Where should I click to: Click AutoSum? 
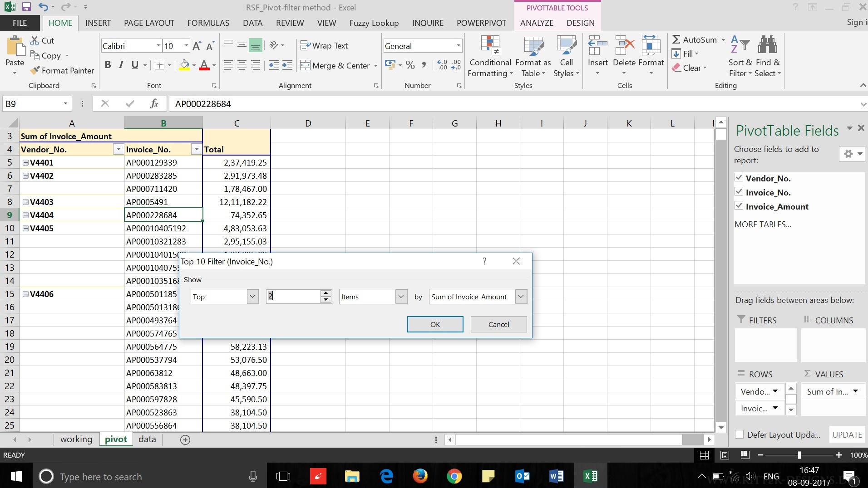pos(695,39)
